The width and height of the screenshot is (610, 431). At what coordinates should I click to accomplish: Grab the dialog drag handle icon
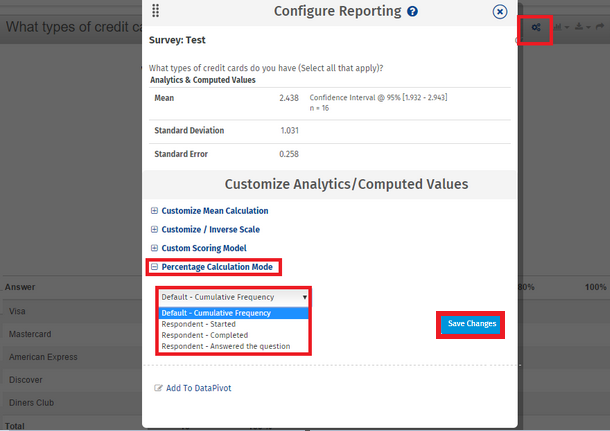coord(155,11)
